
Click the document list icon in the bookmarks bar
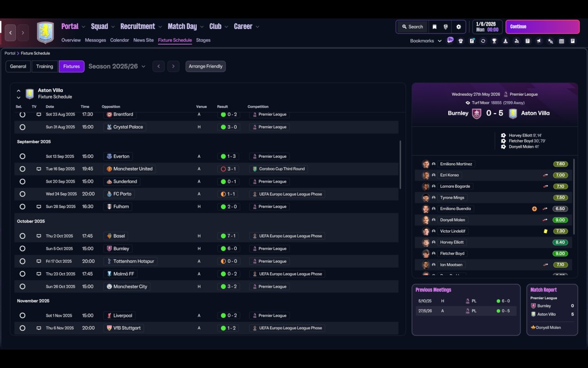(x=573, y=41)
